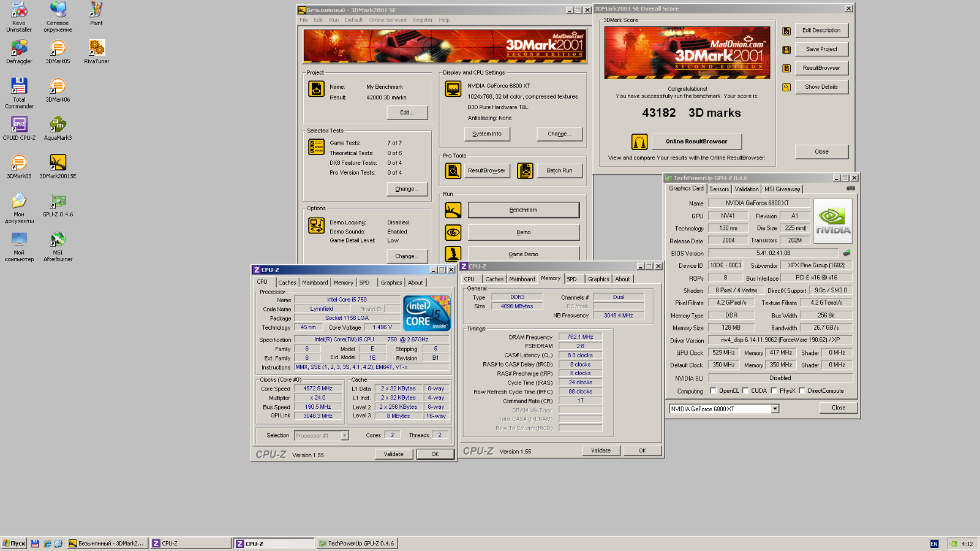Screen dimensions: 980x551
Task: Open the Mainboard tab in left CPU-Z window
Action: pos(315,283)
